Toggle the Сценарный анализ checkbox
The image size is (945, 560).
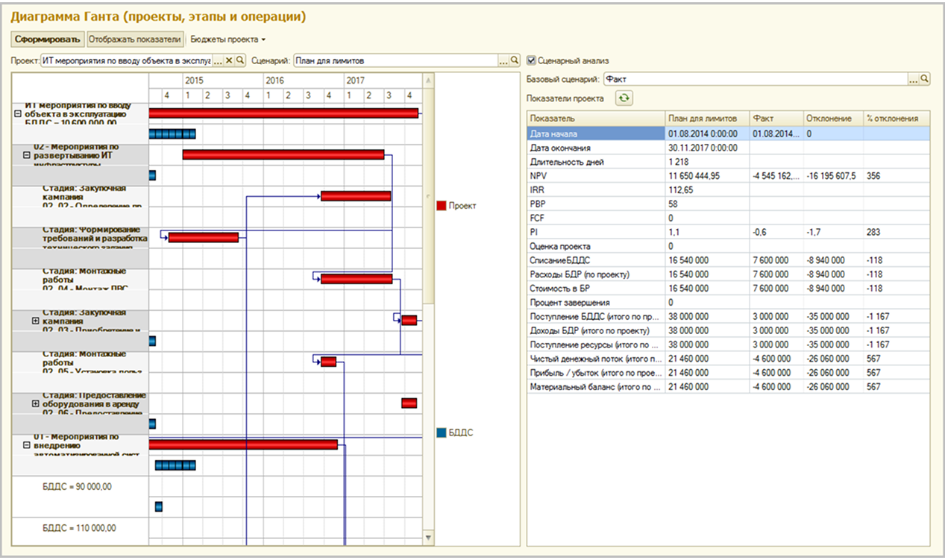point(531,60)
